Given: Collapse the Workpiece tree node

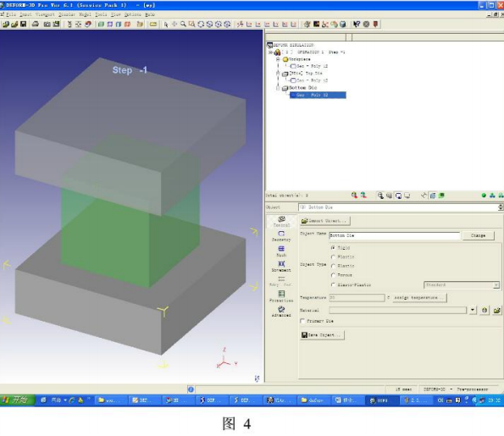Looking at the screenshot, I should click(x=278, y=59).
